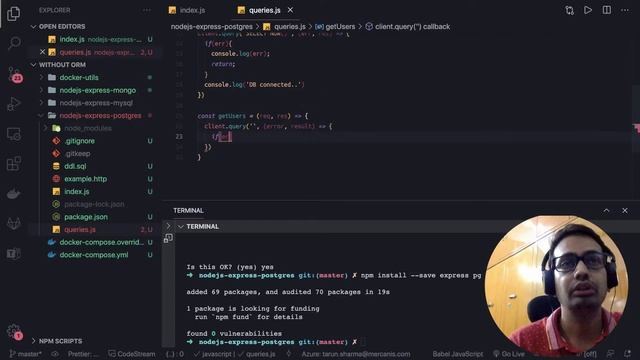Open Source Control view with 23 badge
The image size is (640, 360).
[x=15, y=74]
